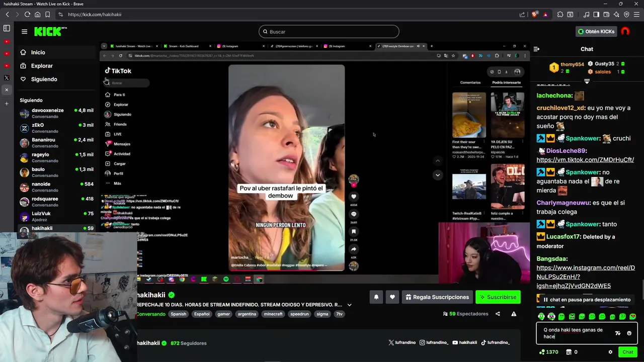
Task: Open Leo AI sparkle icon
Action: coord(616,15)
